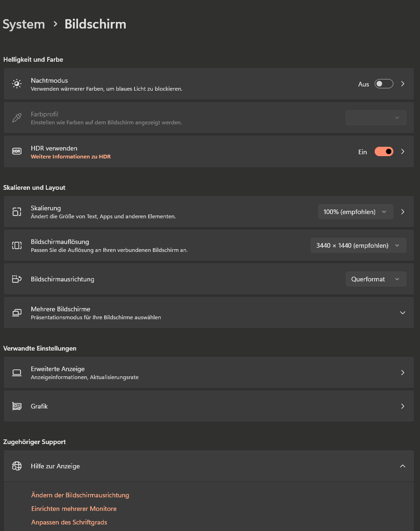Click the Hilfe zur Anzeige globe icon
Viewport: 420px width, 531px height.
pos(17,466)
